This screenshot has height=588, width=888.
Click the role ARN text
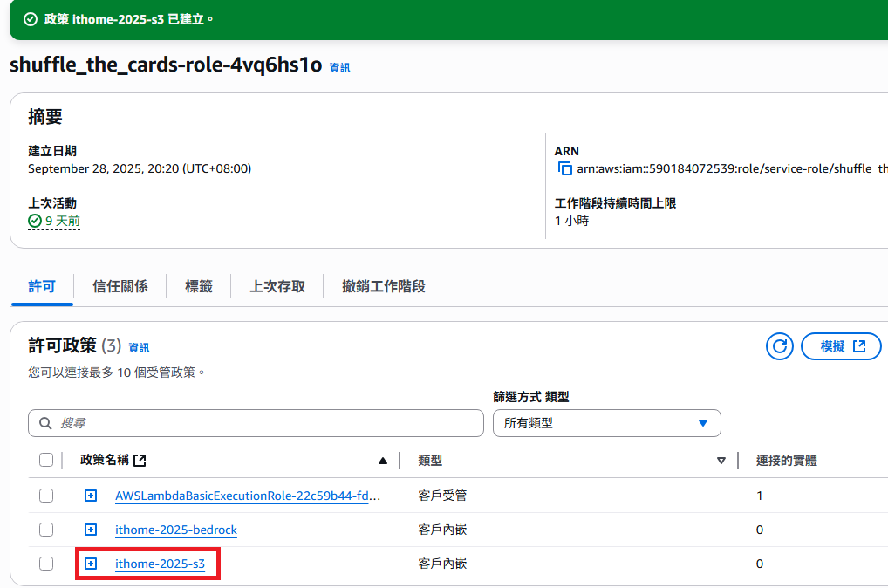click(732, 168)
